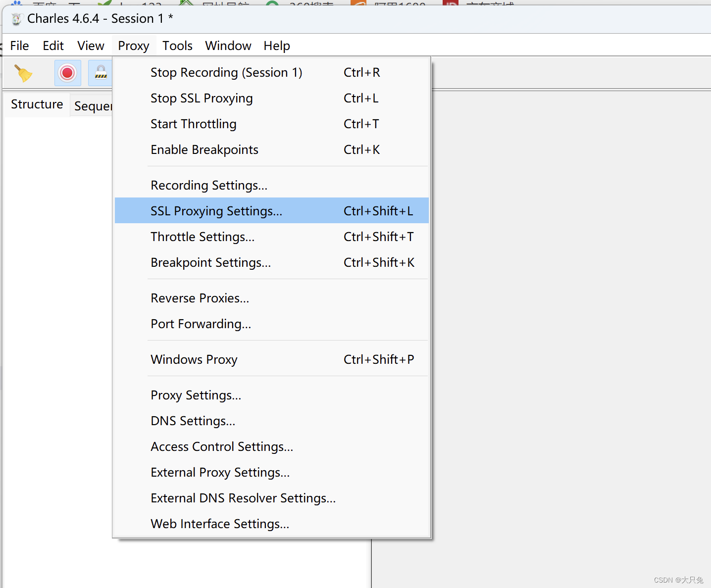Viewport: 711px width, 588px height.
Task: Open the Window menu
Action: pyautogui.click(x=228, y=46)
